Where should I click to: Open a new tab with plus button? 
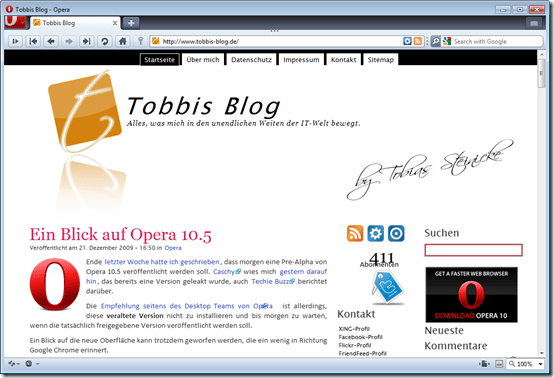click(x=131, y=23)
